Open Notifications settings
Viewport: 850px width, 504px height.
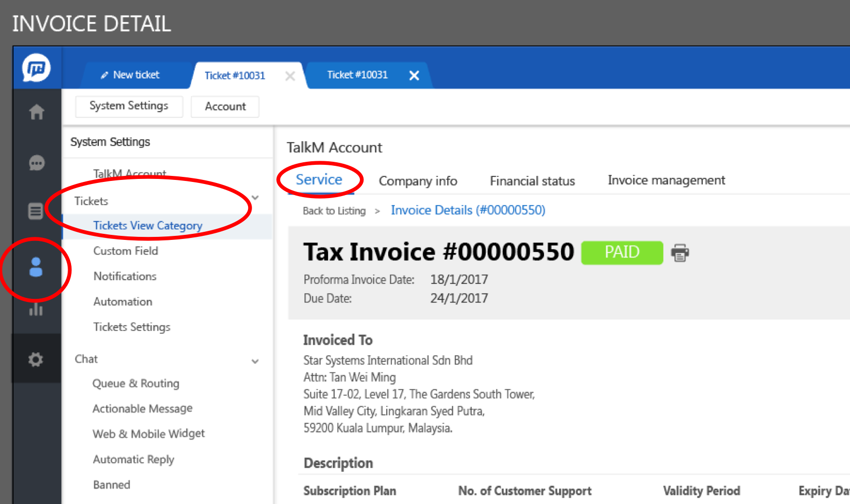(125, 276)
